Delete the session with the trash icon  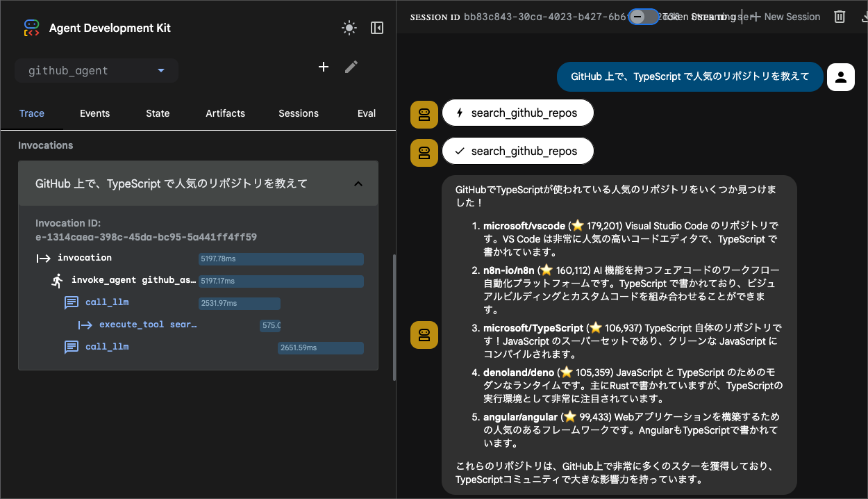[840, 17]
